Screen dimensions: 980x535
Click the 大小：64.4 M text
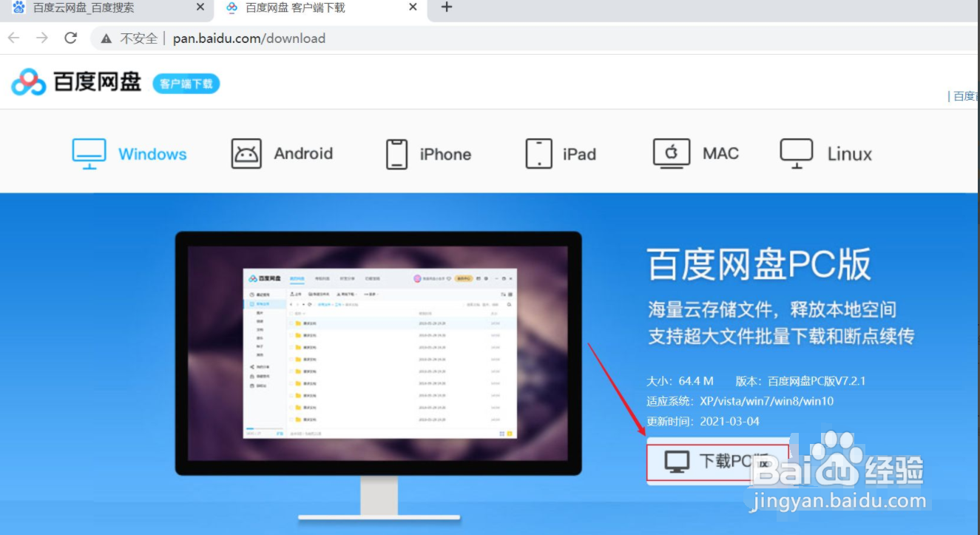680,381
